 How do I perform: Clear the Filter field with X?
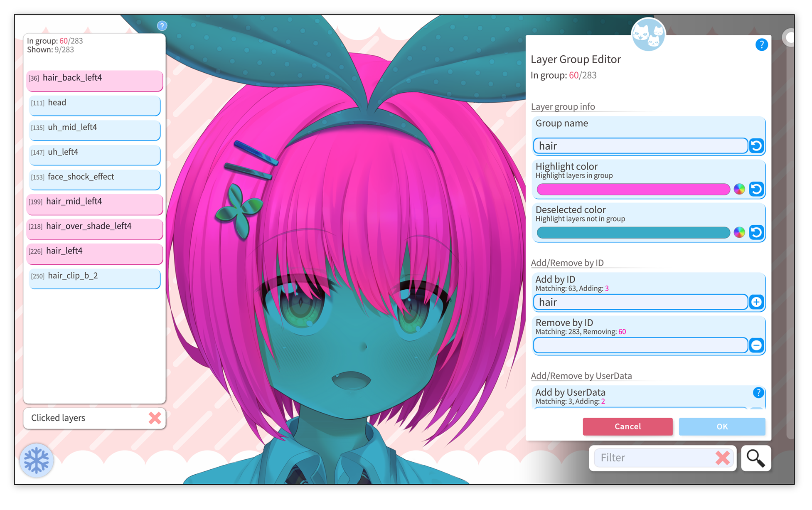point(723,458)
